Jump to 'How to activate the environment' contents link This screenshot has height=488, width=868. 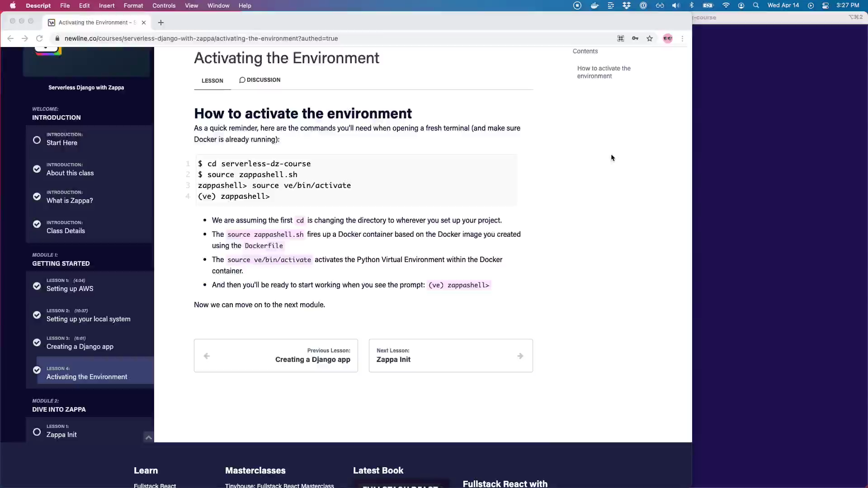[x=604, y=72]
